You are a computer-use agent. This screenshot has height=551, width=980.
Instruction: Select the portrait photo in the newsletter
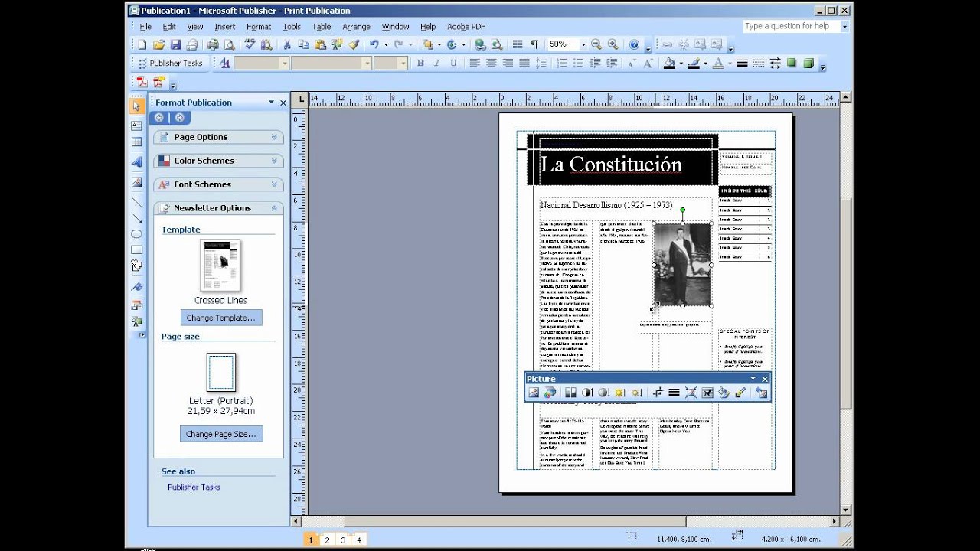682,264
